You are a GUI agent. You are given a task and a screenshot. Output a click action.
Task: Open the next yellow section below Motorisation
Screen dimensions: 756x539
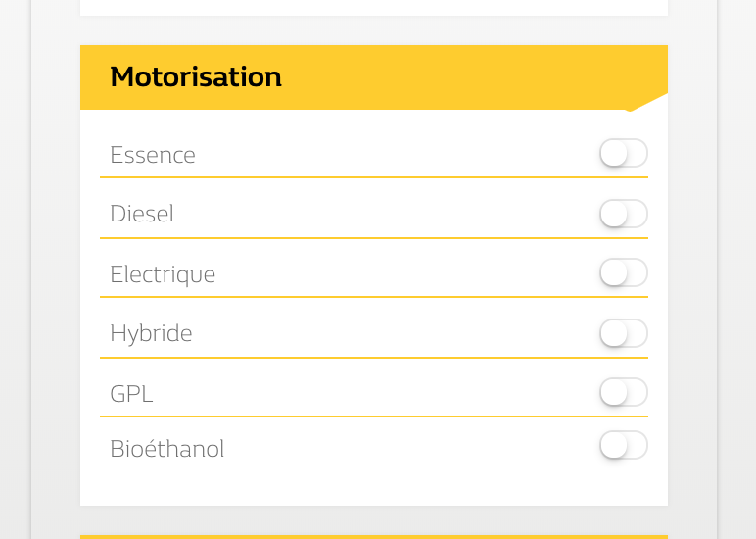pyautogui.click(x=374, y=537)
